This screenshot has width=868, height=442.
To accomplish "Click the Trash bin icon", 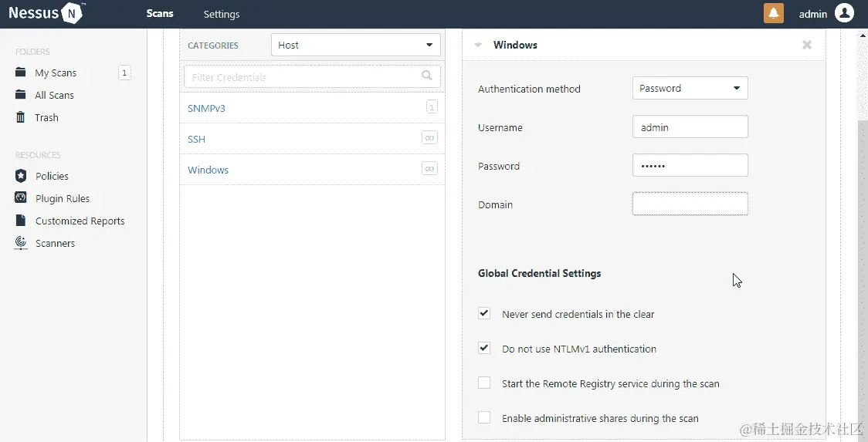I will pos(21,117).
